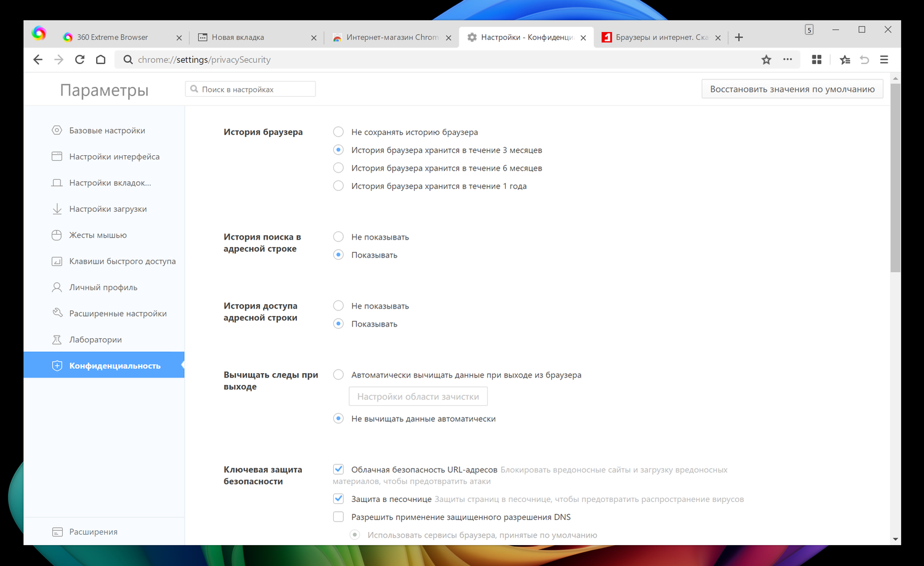Open the main hamburger menu
This screenshot has width=924, height=566.
tap(884, 60)
